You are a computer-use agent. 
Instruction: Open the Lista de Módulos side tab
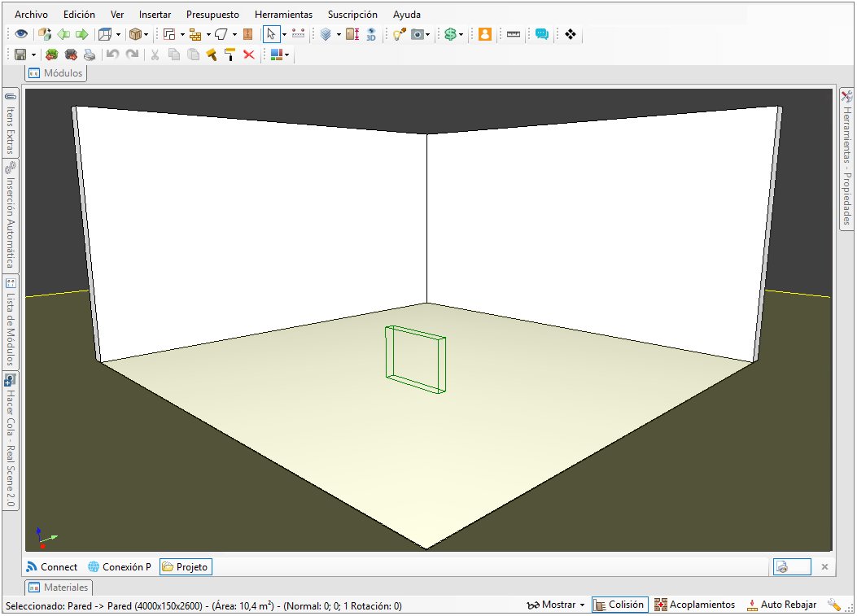pos(11,322)
